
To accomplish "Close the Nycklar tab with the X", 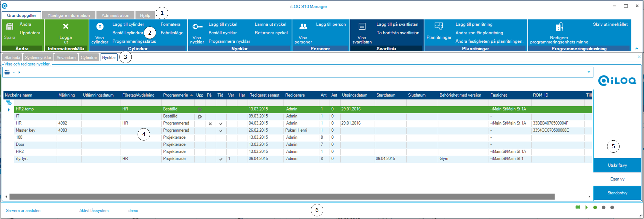I will pos(639,57).
